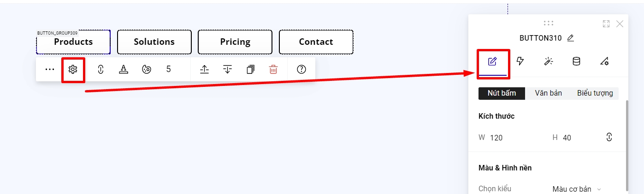The image size is (644, 194).
Task: Click the Pricing button on canvas
Action: 235,42
